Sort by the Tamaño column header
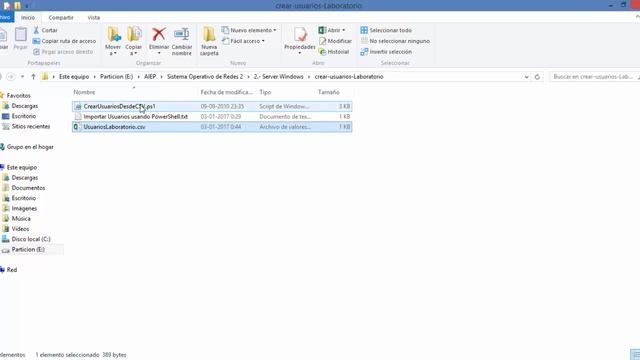 [329, 92]
